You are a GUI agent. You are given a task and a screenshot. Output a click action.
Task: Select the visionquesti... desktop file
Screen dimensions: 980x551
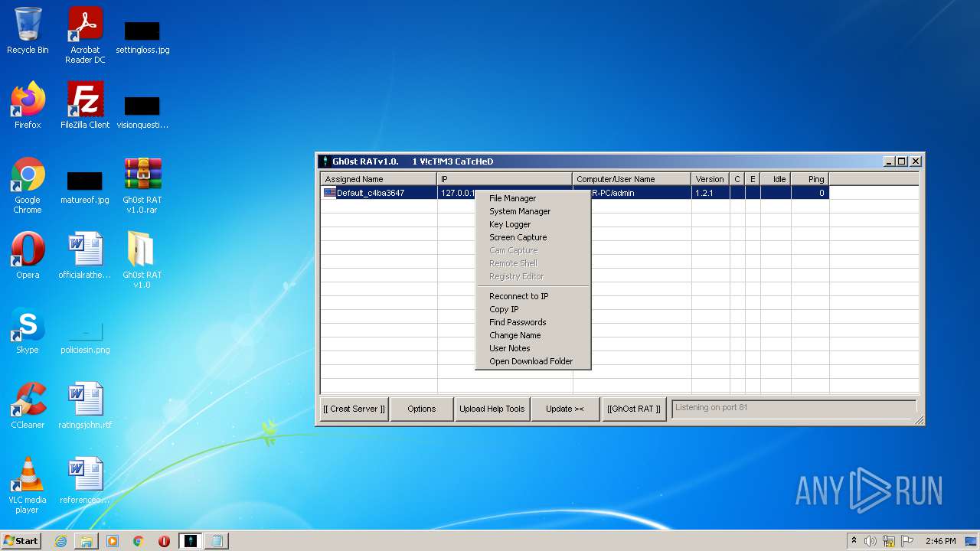pyautogui.click(x=142, y=112)
